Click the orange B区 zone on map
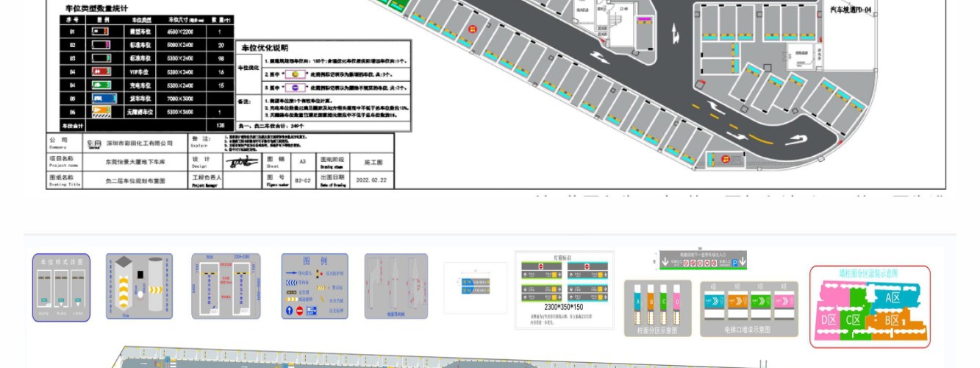 [890, 320]
